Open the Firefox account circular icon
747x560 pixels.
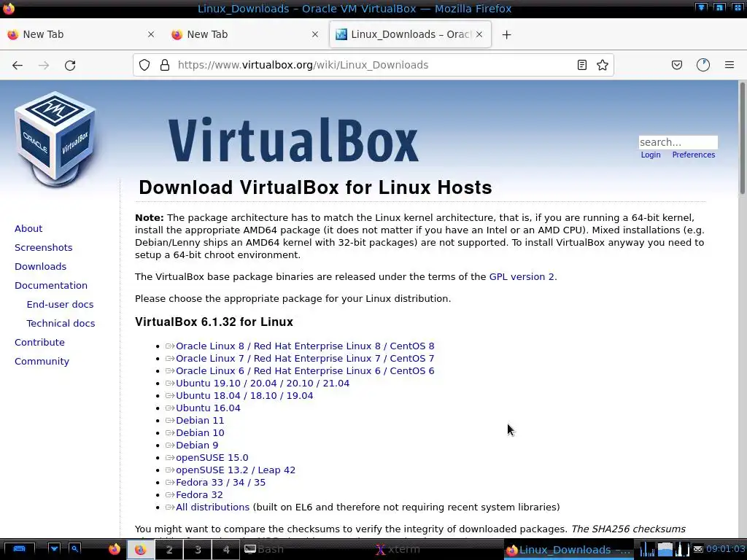click(703, 65)
